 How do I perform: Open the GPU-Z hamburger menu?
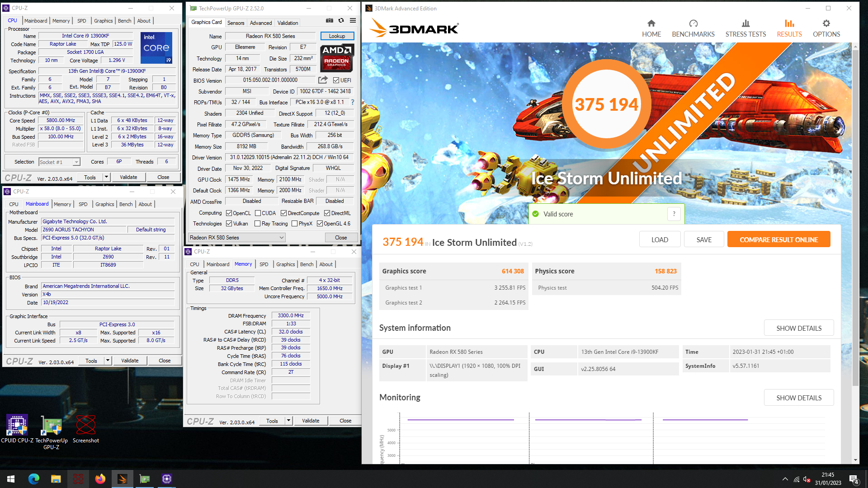(353, 20)
